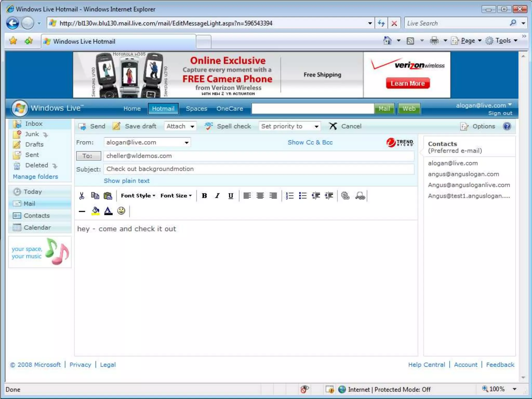
Task: Send the email message
Action: pos(92,126)
